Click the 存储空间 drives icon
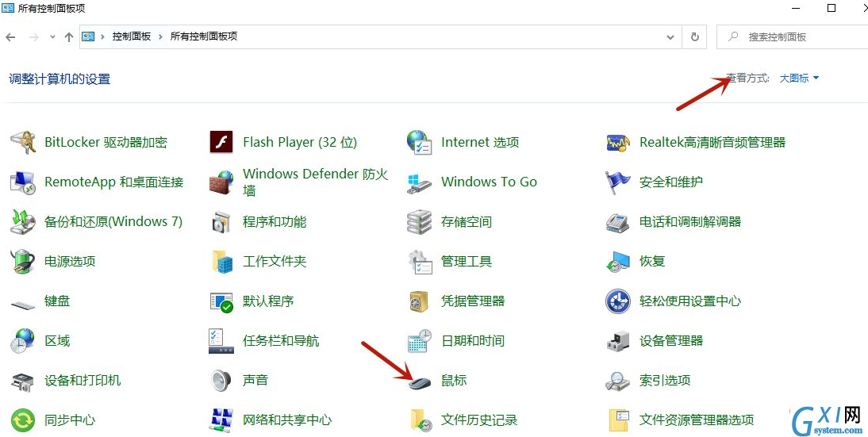 point(419,222)
